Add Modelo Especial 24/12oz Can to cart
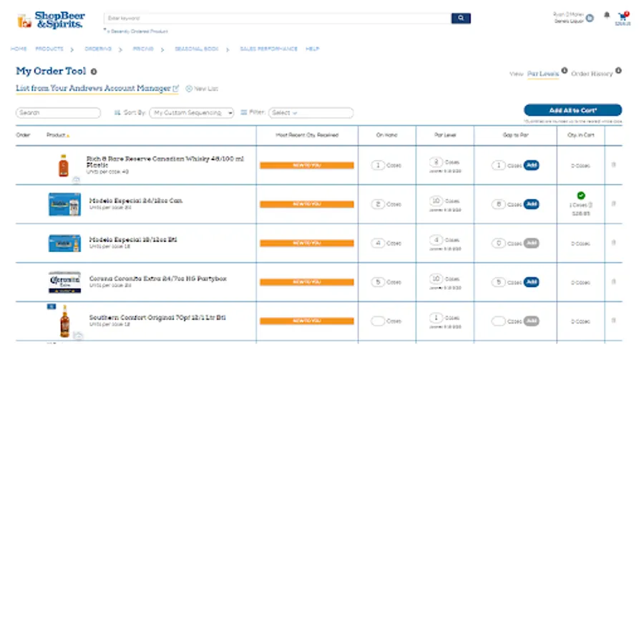The image size is (644, 644). pyautogui.click(x=532, y=204)
